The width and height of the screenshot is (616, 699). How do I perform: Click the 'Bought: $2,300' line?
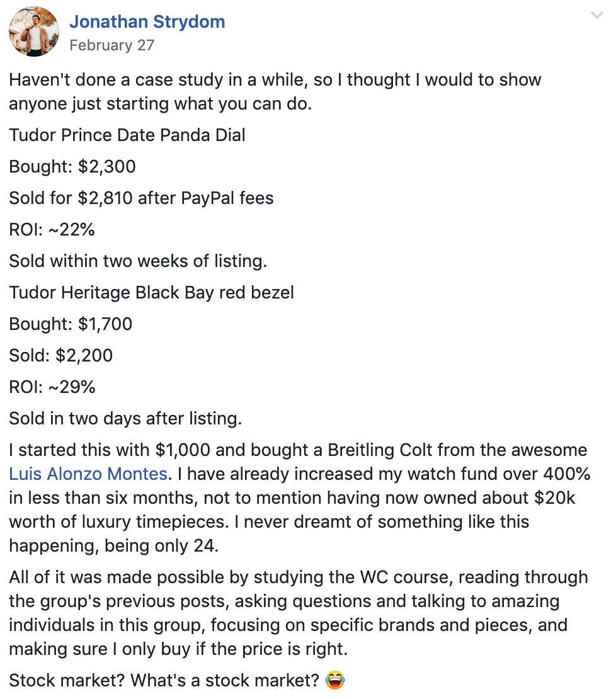[72, 166]
